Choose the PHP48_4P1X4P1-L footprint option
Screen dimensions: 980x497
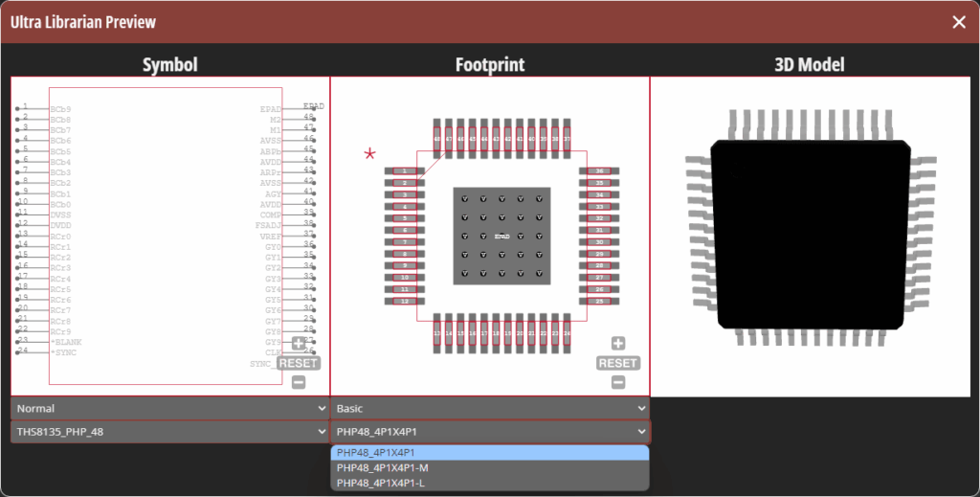click(490, 483)
